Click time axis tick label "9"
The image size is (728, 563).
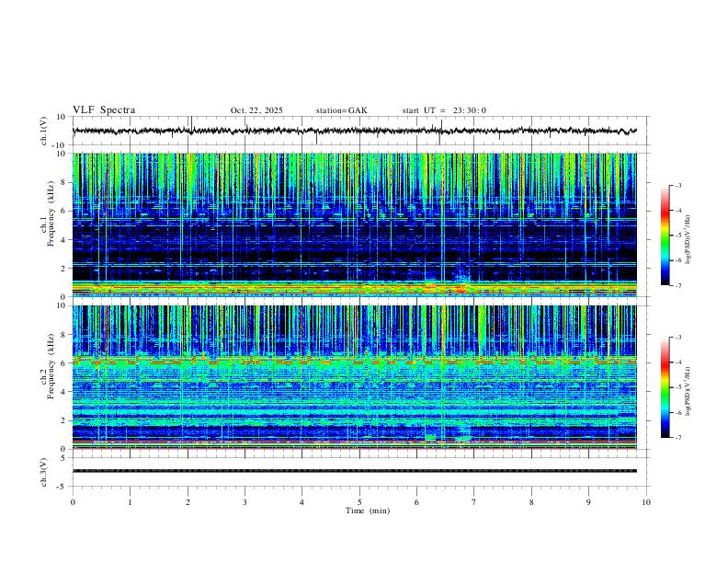tap(588, 502)
